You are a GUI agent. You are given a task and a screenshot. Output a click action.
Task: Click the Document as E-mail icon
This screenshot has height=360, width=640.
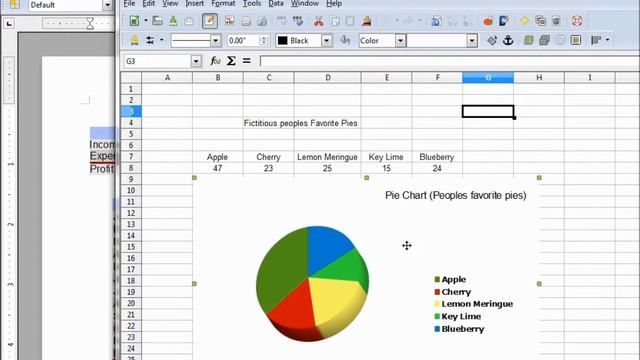(189, 21)
